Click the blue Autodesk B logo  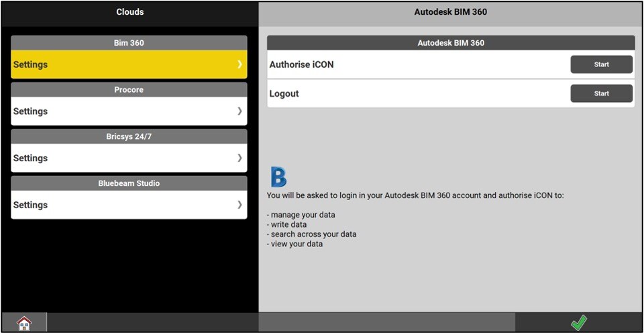278,177
